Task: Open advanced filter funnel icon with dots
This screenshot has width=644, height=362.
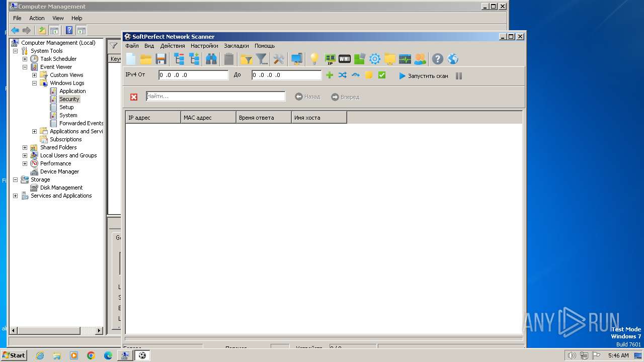Action: pyautogui.click(x=262, y=59)
